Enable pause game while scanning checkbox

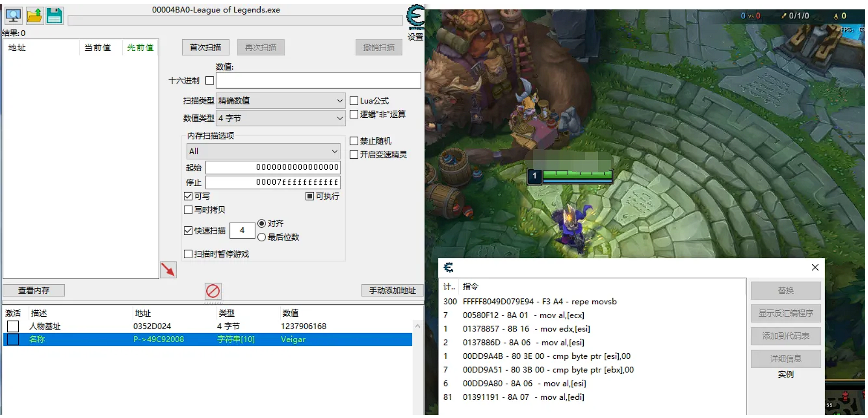188,254
